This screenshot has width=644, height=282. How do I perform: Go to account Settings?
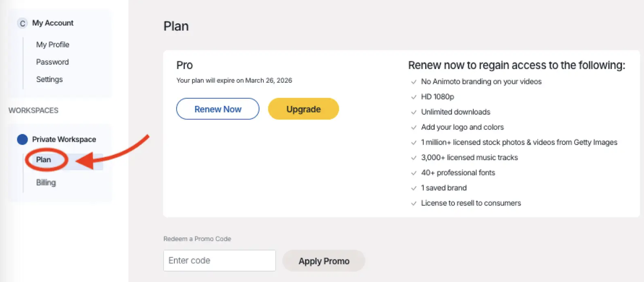click(49, 79)
